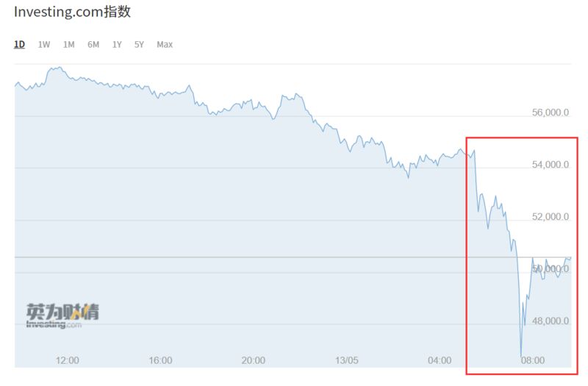Viewport: 588px width, 386px height.
Task: Click the 56,000.0 price axis label
Action: pyautogui.click(x=551, y=112)
